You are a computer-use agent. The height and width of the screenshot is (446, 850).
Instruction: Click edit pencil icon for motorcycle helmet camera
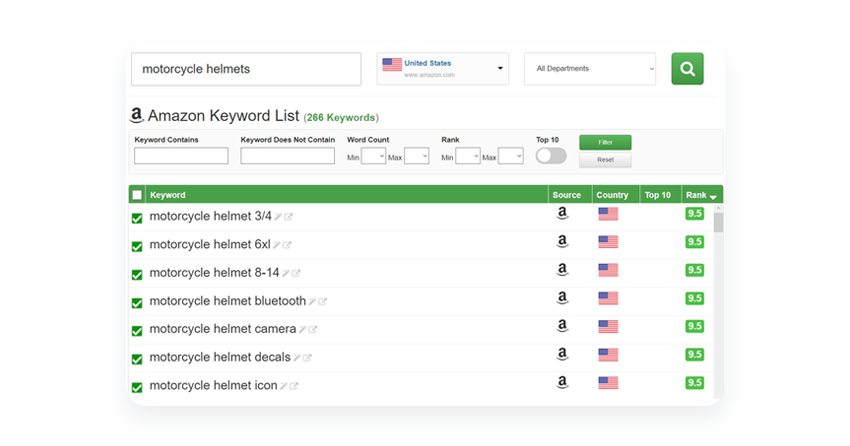tap(302, 329)
